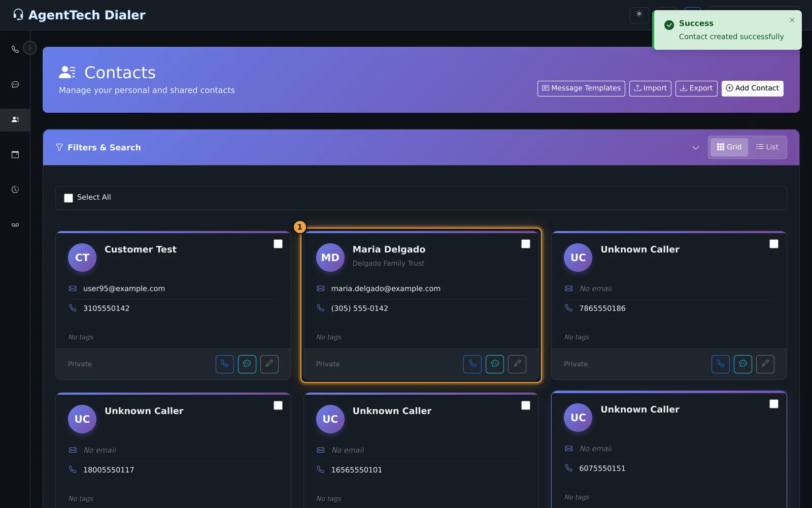
Task: Toggle light theme sun icon
Action: click(x=639, y=15)
